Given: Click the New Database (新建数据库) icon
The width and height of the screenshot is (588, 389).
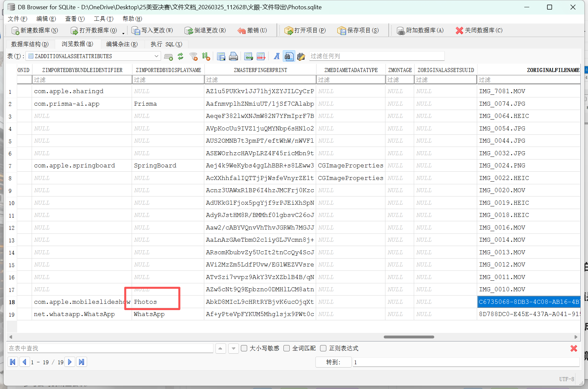Looking at the screenshot, I should tap(15, 31).
